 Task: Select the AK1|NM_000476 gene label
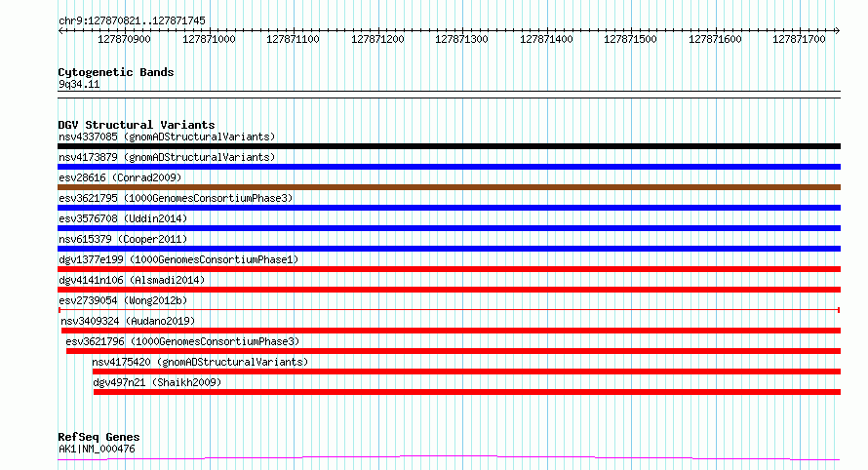pos(97,449)
